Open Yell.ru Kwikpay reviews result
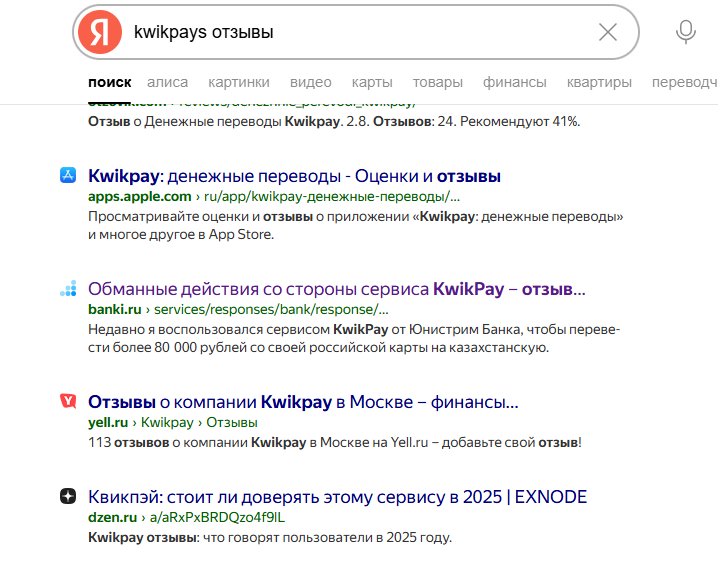This screenshot has height=568, width=718. point(303,402)
